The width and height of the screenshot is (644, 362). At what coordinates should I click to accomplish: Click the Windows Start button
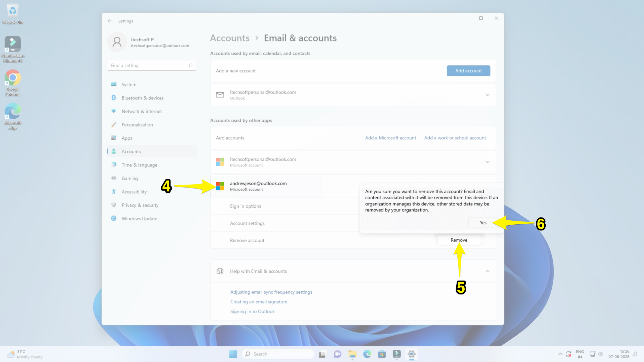click(x=233, y=354)
